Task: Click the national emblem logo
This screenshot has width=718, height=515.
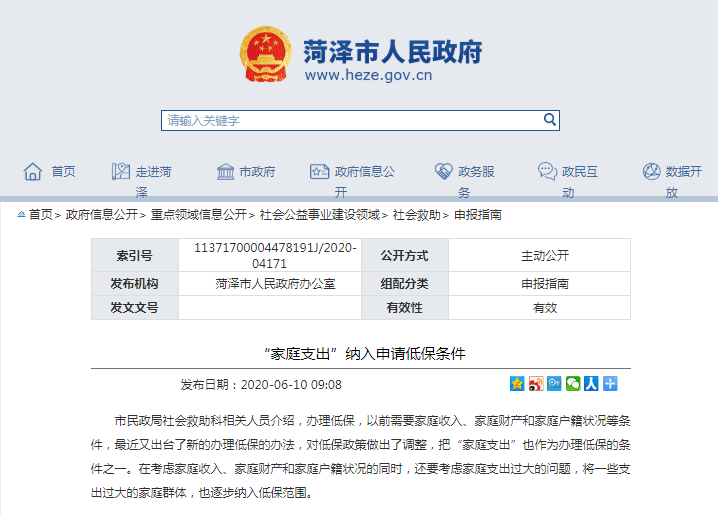Action: (266, 55)
